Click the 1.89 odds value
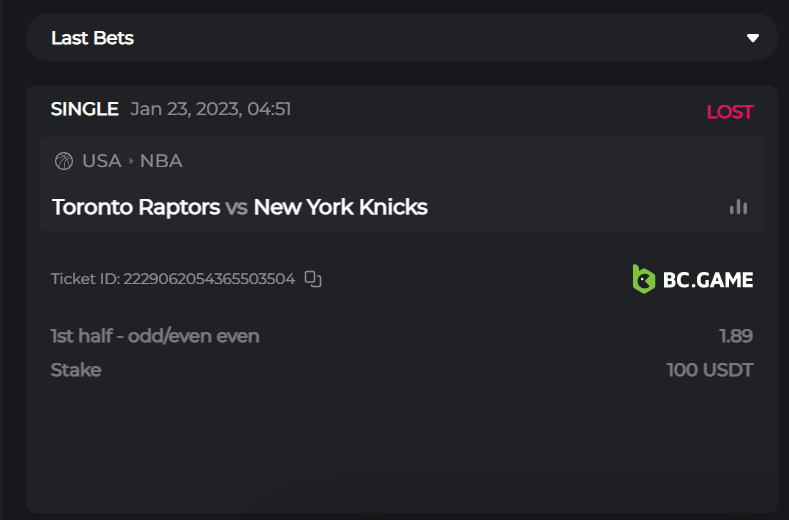The height and width of the screenshot is (520, 789). pos(735,336)
